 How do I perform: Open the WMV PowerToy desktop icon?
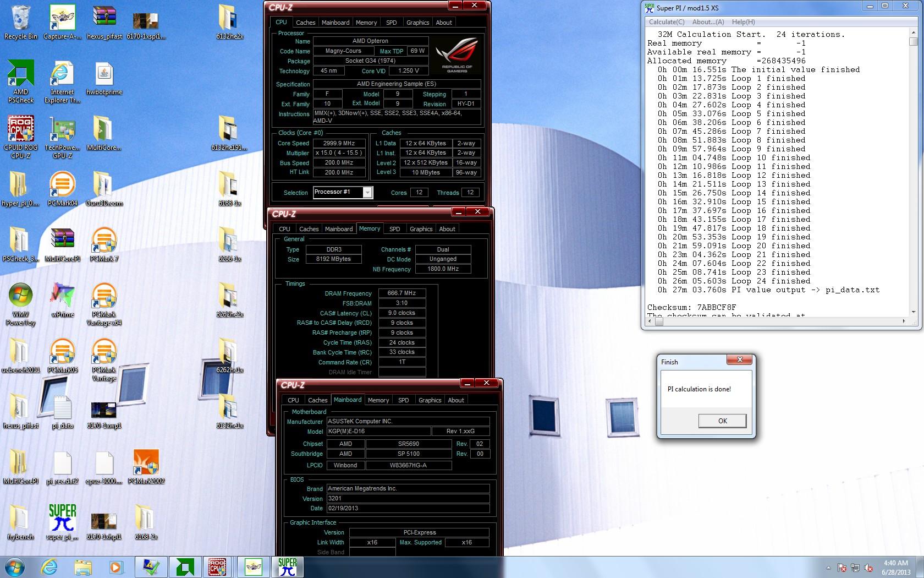[20, 304]
